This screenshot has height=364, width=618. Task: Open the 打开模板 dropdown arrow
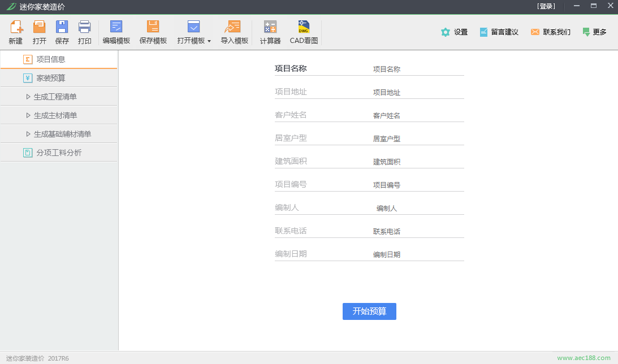pos(209,41)
